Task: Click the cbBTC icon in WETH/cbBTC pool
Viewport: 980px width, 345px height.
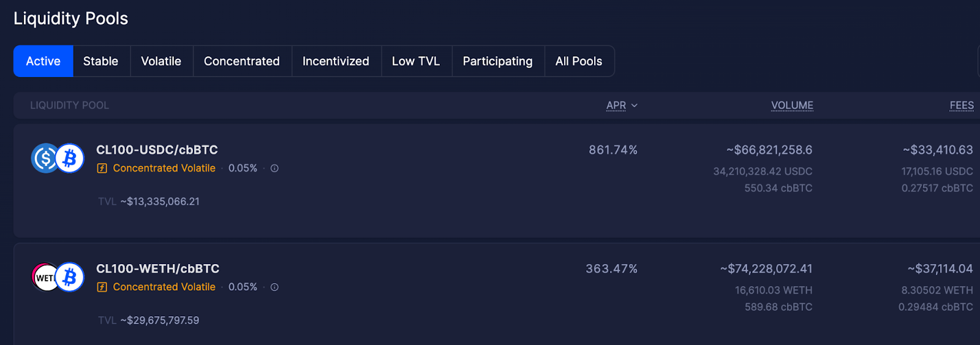Action: pyautogui.click(x=70, y=278)
